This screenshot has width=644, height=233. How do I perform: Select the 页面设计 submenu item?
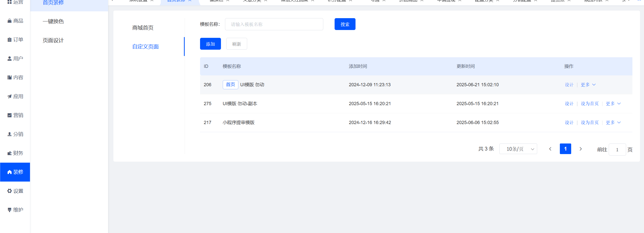[53, 40]
